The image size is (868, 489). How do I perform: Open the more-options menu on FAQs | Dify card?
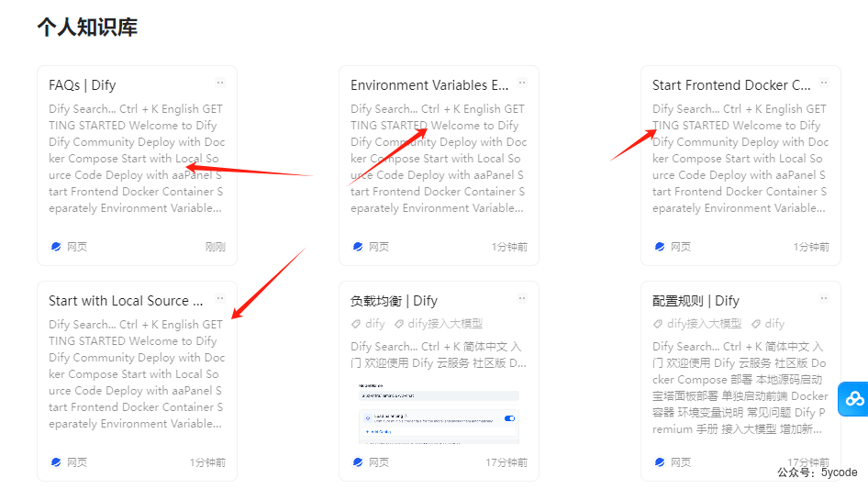point(220,83)
